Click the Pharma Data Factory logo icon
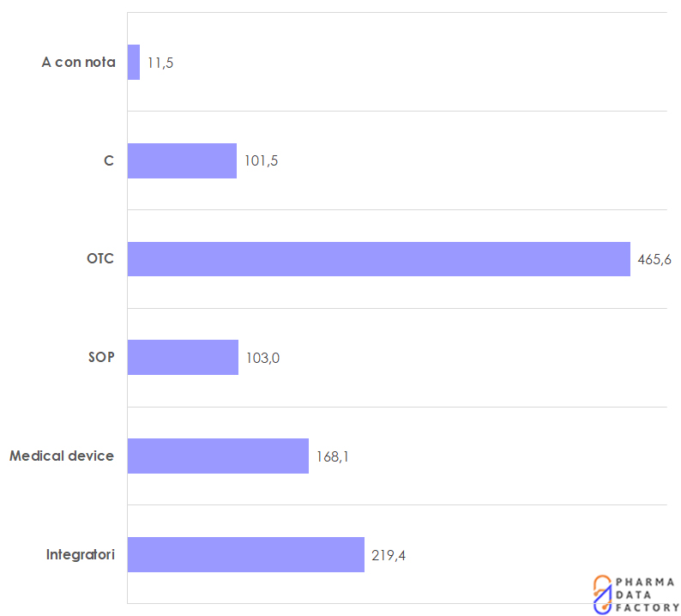 604,594
